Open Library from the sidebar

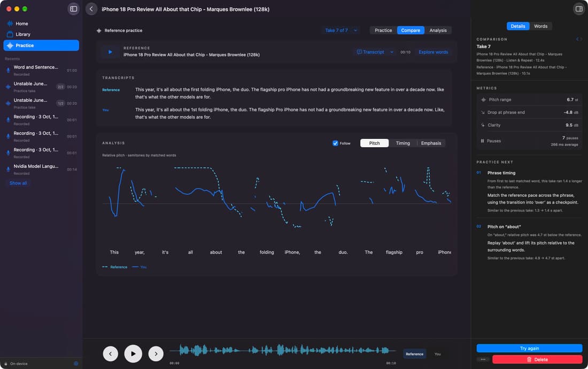(x=23, y=34)
